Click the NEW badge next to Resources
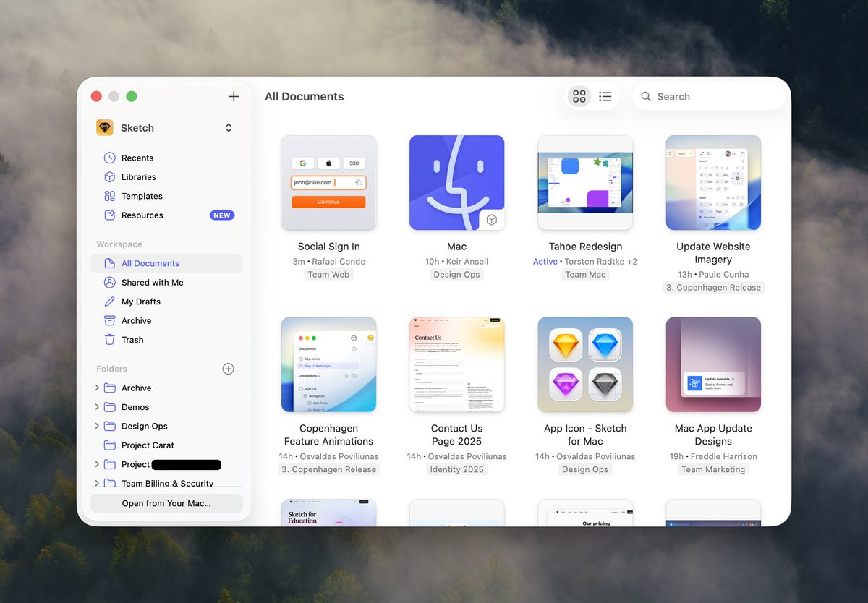The height and width of the screenshot is (603, 868). coord(222,215)
